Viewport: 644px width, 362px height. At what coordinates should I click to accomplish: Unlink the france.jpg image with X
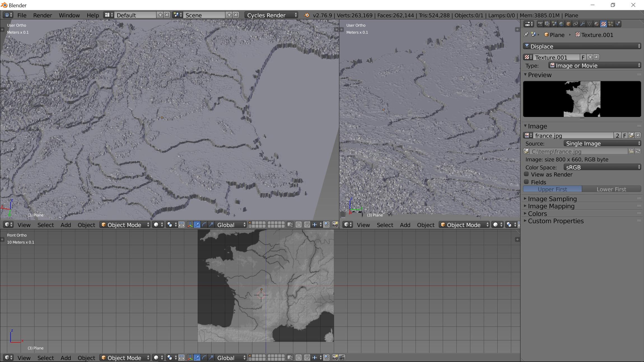click(x=638, y=135)
